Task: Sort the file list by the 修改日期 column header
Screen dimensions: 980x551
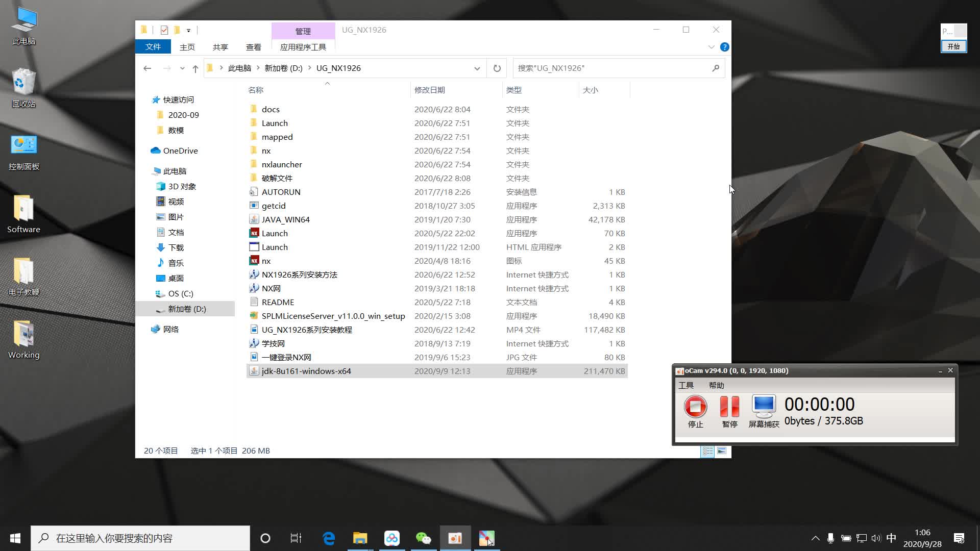Action: point(430,90)
